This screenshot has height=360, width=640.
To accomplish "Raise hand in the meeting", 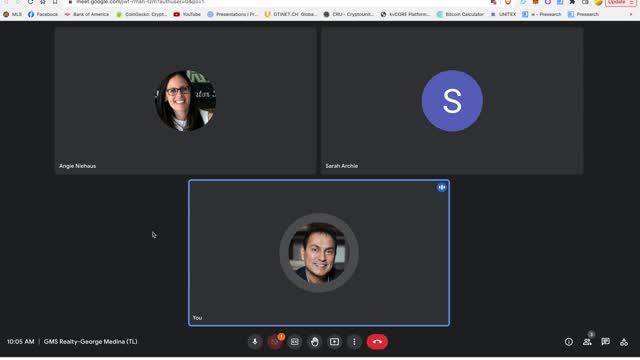I will 315,342.
